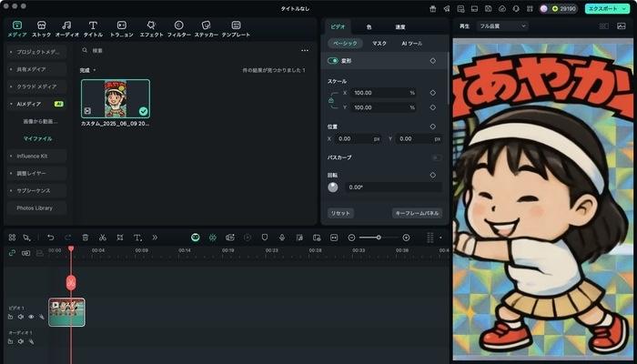Open Photos Library in the sidebar
637x364 pixels.
37,208
